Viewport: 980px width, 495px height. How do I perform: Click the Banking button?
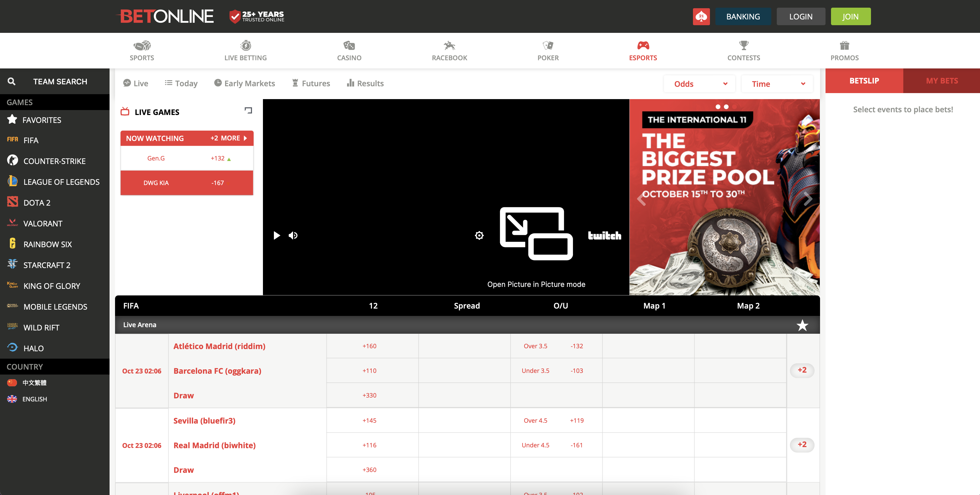pyautogui.click(x=743, y=16)
